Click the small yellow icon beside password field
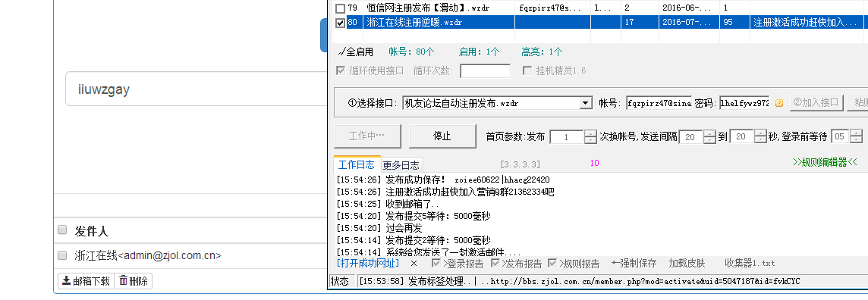This screenshot has width=868, height=300. [779, 103]
